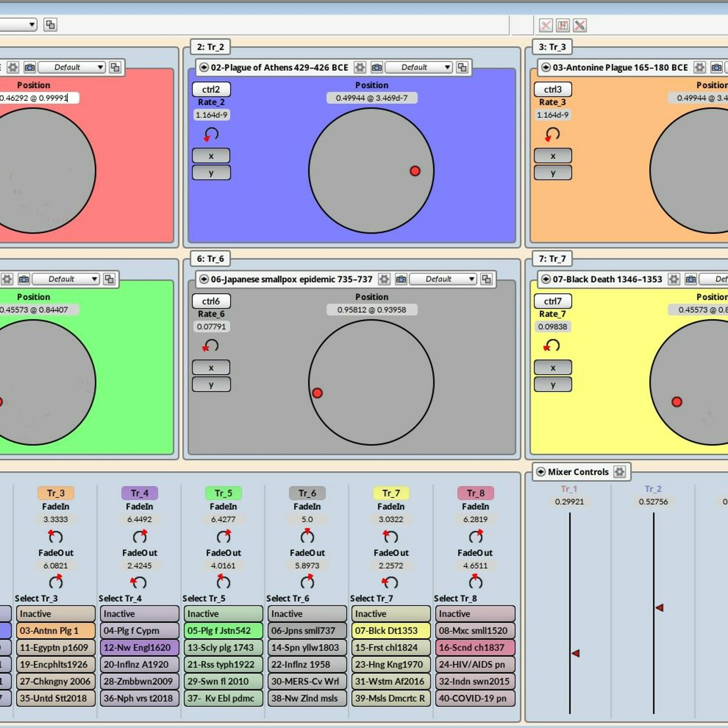Viewport: 728px width, 728px height.
Task: Open Default preset dropdown in Japanese smallpox panel
Action: click(x=443, y=279)
